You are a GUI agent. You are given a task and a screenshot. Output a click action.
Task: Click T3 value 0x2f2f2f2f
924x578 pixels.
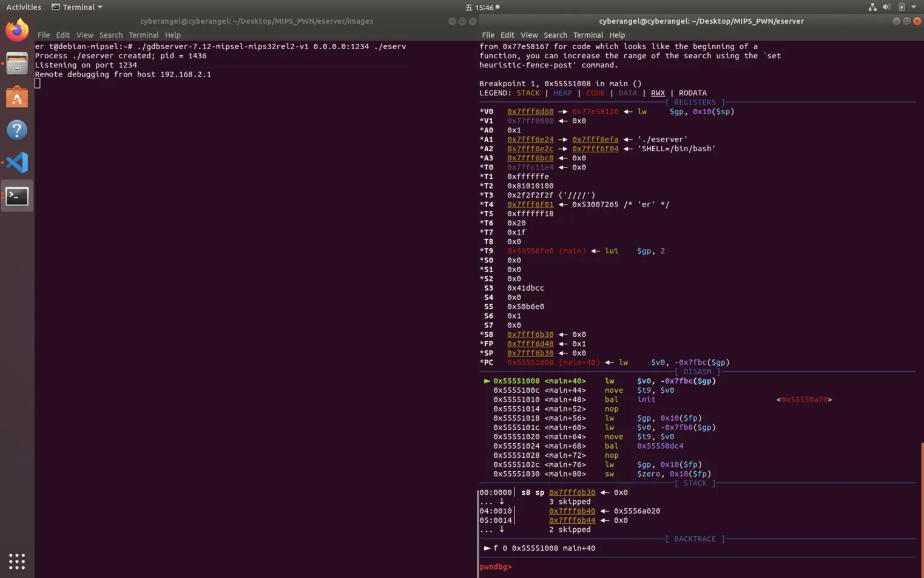click(x=530, y=195)
